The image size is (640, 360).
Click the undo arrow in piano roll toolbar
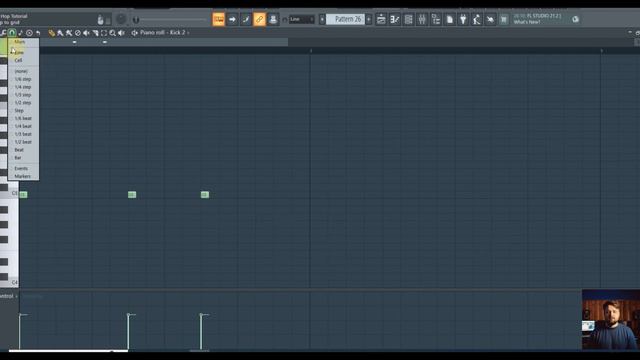point(38,33)
